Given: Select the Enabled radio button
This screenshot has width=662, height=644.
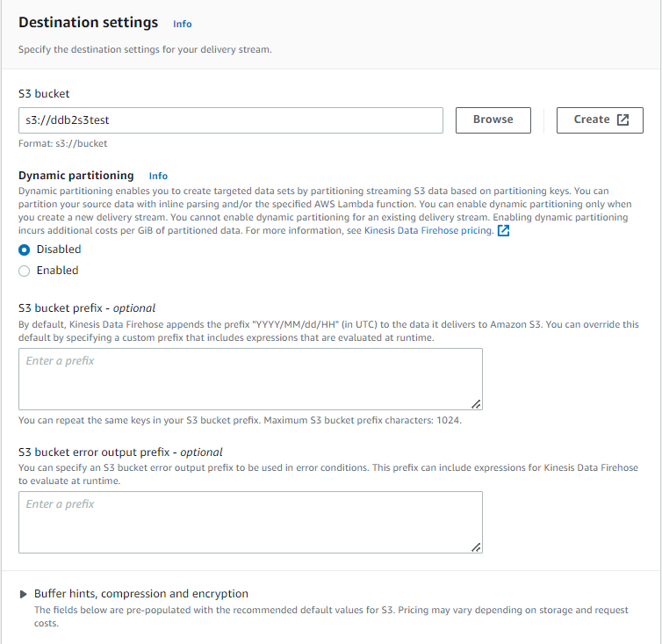Looking at the screenshot, I should click(25, 271).
